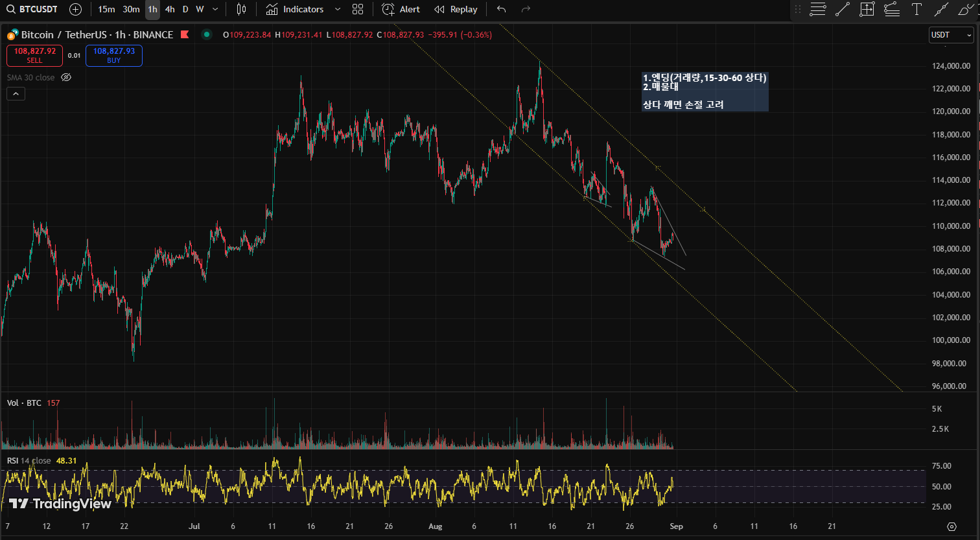Select the trend-based Fib extension tool
The image size is (980, 540).
point(892,9)
